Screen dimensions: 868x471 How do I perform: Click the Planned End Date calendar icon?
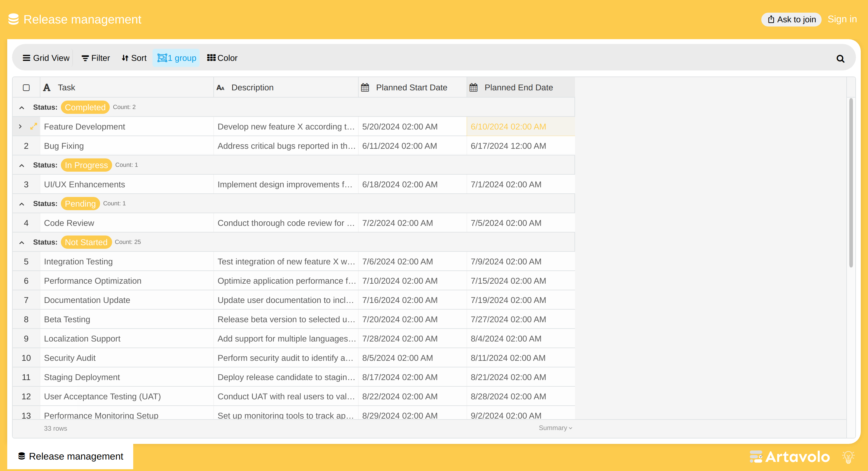(473, 88)
